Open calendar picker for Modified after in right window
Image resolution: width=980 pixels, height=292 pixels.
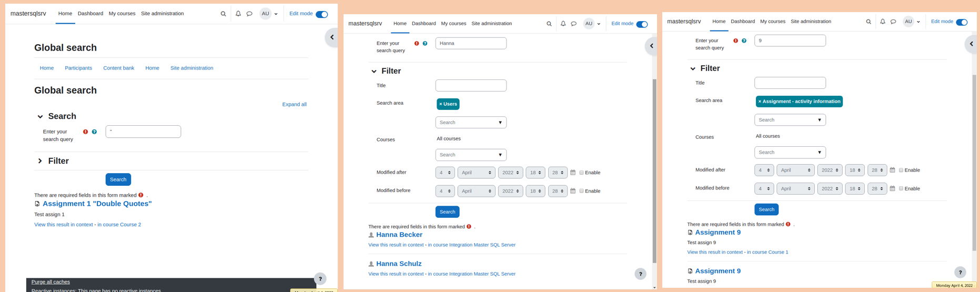(x=892, y=170)
